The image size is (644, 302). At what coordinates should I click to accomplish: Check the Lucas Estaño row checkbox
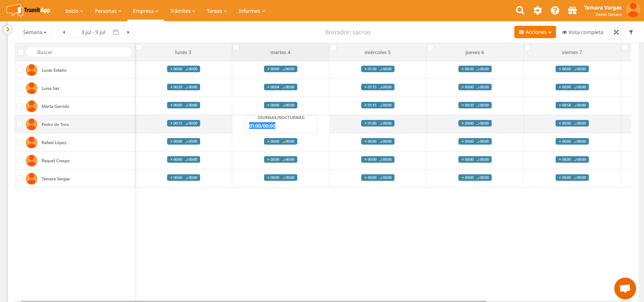tap(20, 70)
